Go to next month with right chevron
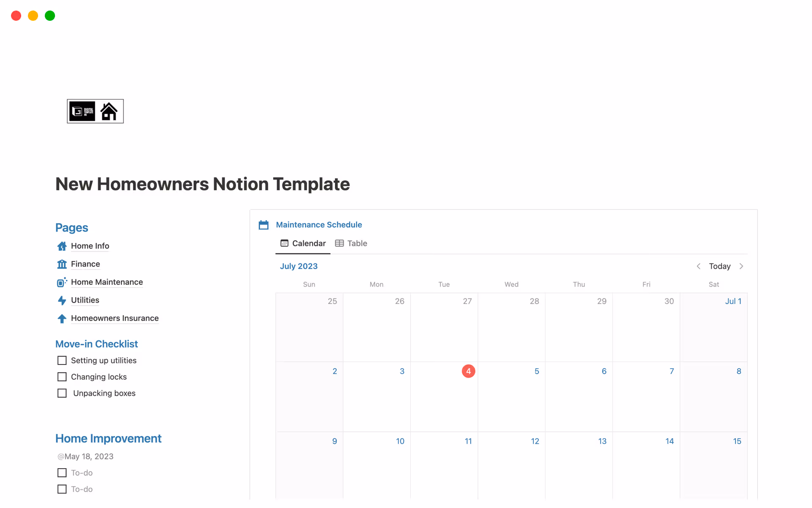Screen dimensions: 812x508 (741, 266)
